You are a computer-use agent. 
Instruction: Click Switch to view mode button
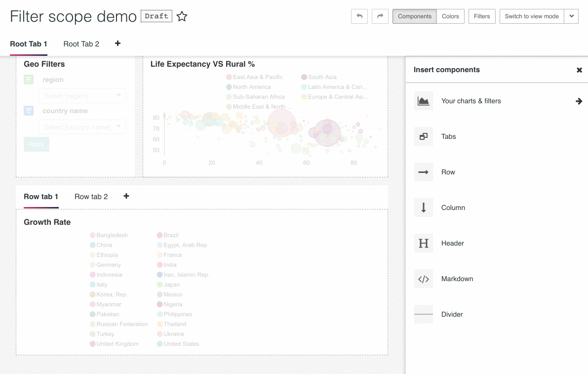coord(532,16)
